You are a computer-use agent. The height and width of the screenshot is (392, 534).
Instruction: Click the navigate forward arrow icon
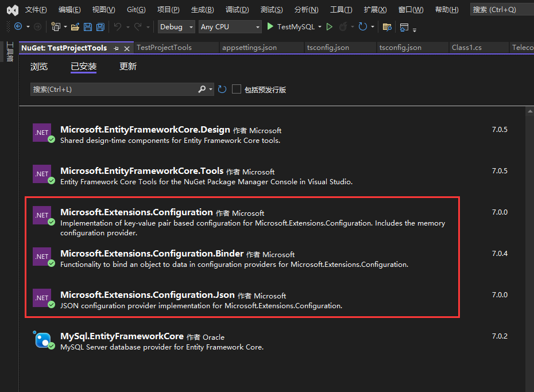(x=38, y=26)
